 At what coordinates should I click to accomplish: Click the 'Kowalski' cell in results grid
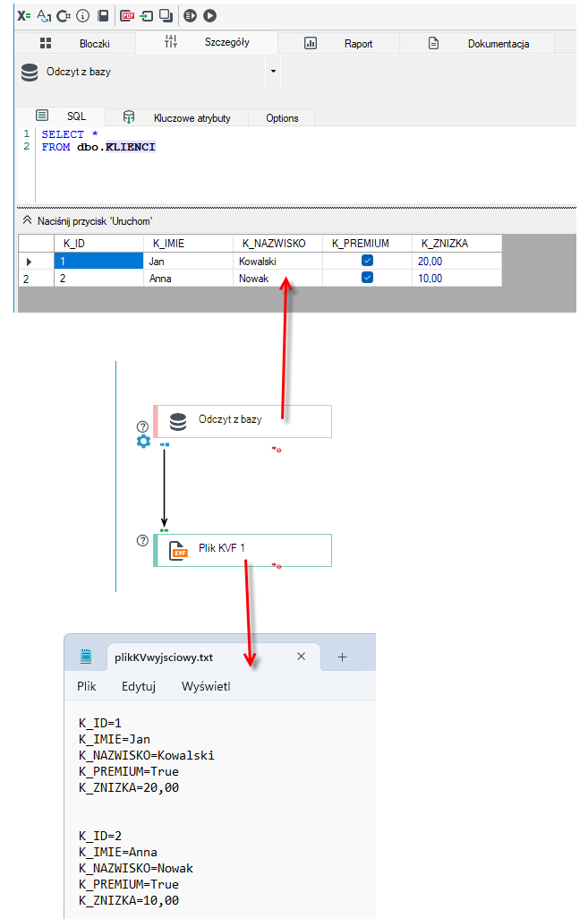pos(277,261)
